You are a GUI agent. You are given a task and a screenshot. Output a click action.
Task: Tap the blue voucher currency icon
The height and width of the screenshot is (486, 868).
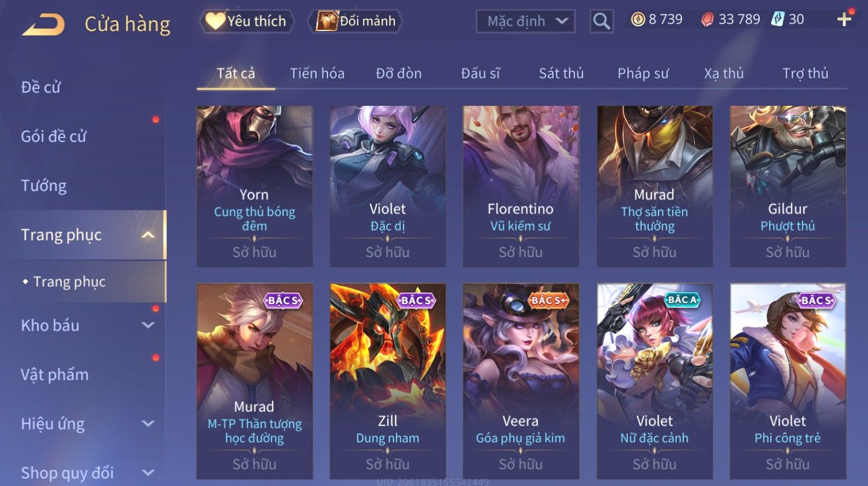[778, 20]
